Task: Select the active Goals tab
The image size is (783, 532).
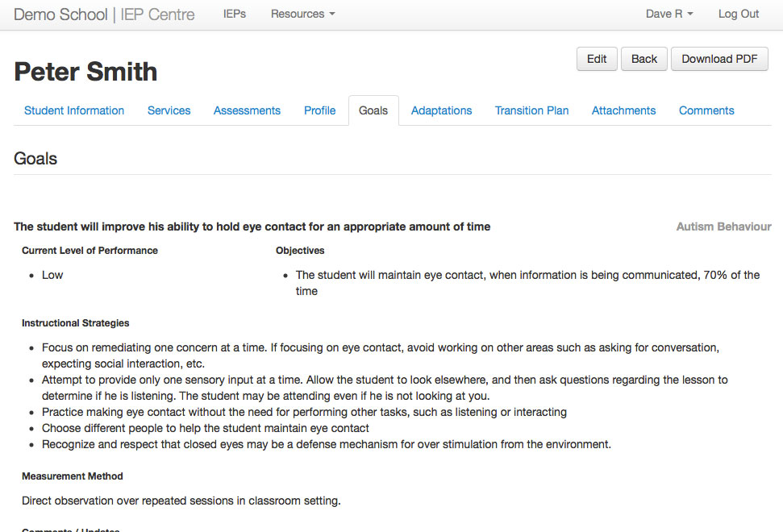Action: 373,110
